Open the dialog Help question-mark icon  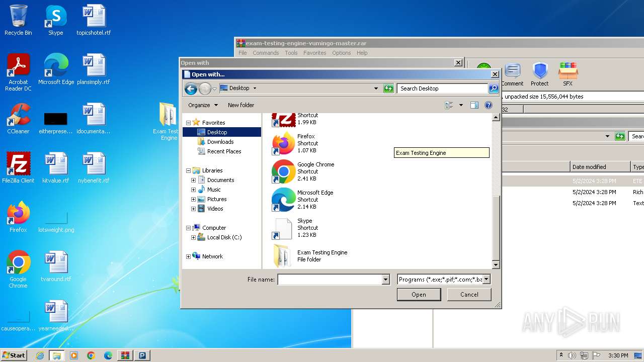click(488, 105)
